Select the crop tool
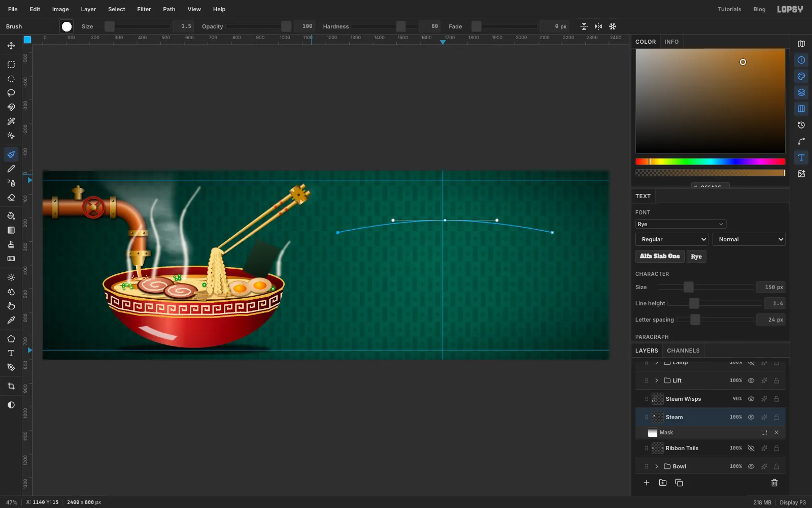Image resolution: width=812 pixels, height=508 pixels. point(11,386)
